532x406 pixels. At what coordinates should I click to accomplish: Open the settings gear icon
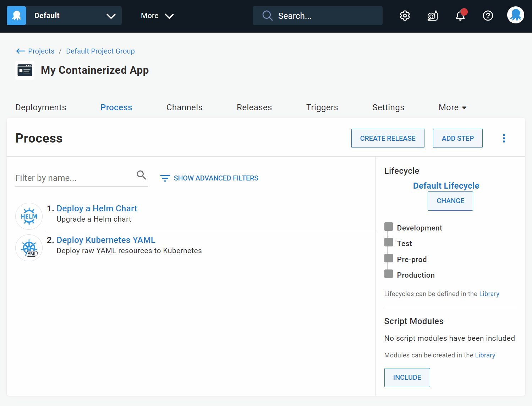pos(405,16)
